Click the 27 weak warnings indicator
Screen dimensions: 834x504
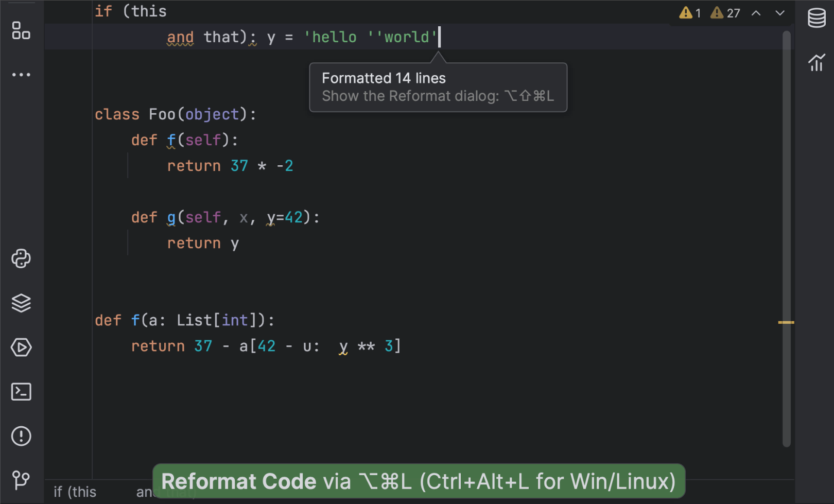725,13
